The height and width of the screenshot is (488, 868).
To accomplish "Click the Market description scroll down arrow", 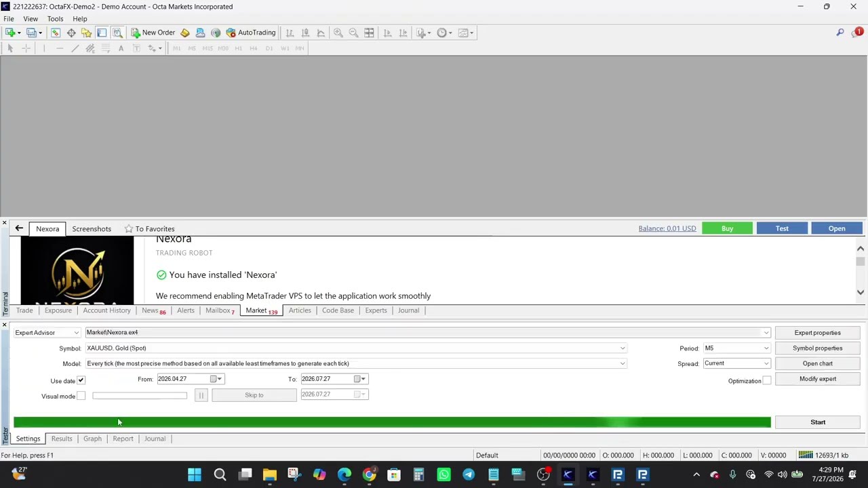I will click(861, 292).
